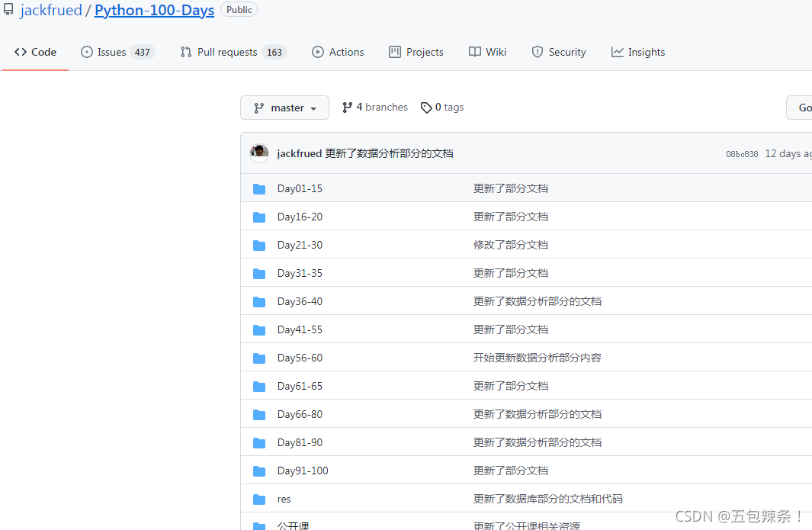Open folder name res
This screenshot has height=530, width=812.
coord(284,499)
